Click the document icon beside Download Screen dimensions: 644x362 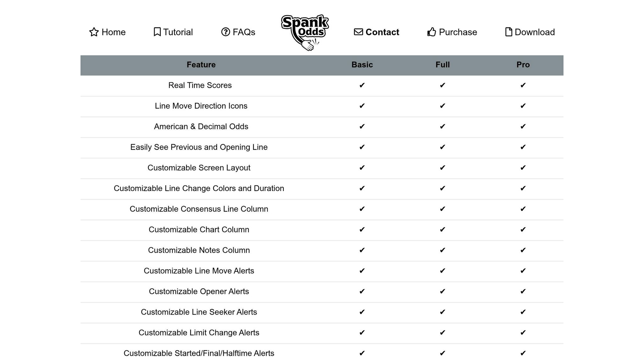point(508,32)
